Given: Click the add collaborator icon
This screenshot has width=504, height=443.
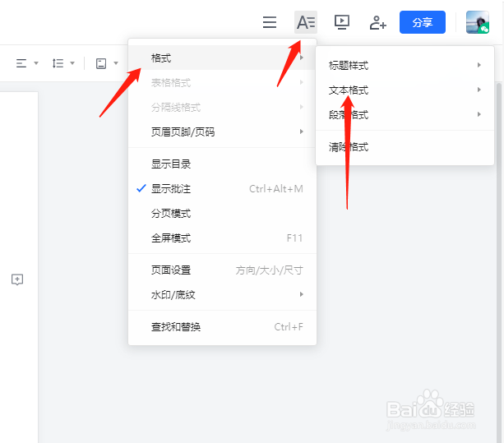Looking at the screenshot, I should pos(377,22).
